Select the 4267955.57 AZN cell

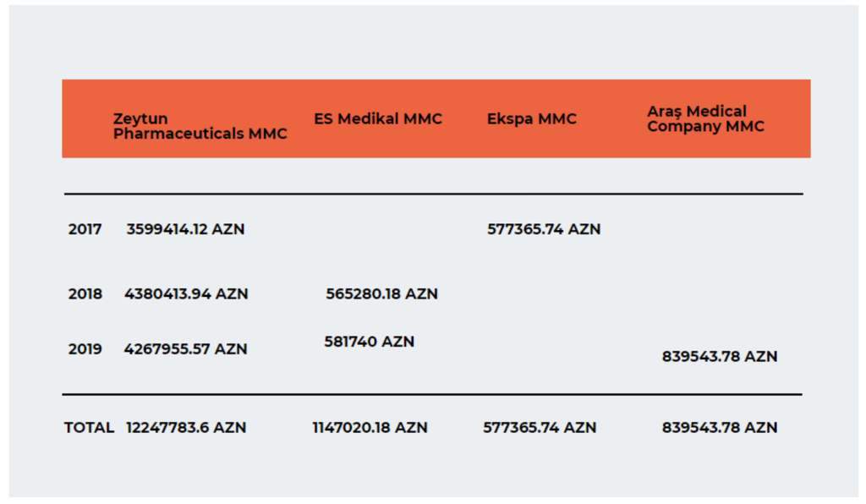coord(185,349)
